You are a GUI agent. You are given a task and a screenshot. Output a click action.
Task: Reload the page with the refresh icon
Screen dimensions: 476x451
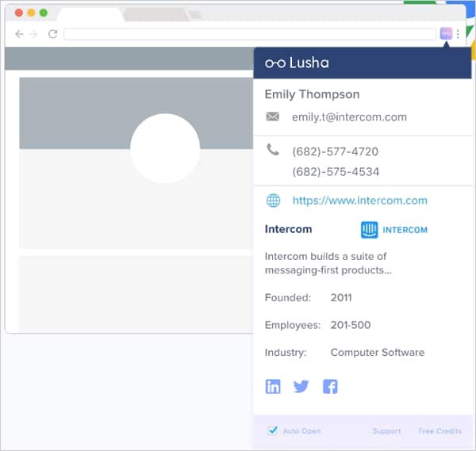pyautogui.click(x=52, y=34)
